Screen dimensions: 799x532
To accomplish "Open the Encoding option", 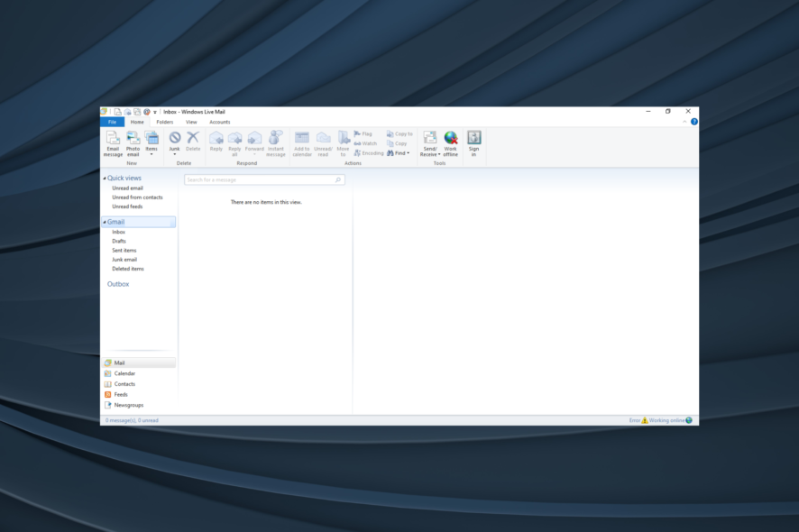I will tap(369, 153).
